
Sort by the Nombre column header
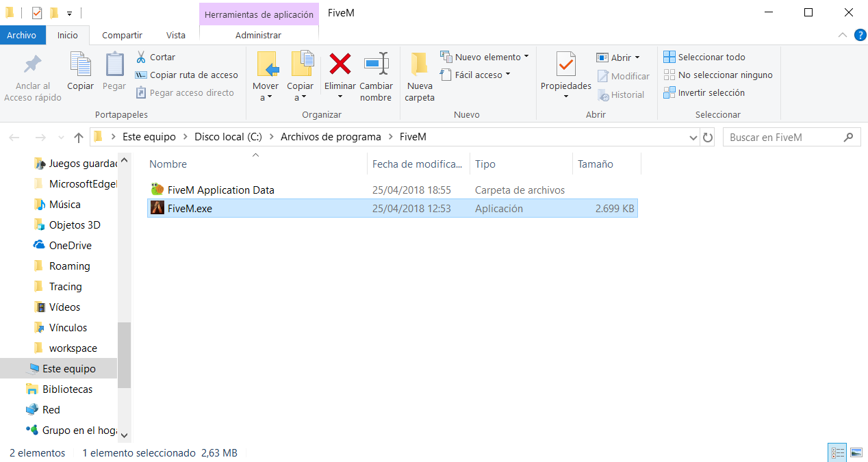tap(256, 164)
